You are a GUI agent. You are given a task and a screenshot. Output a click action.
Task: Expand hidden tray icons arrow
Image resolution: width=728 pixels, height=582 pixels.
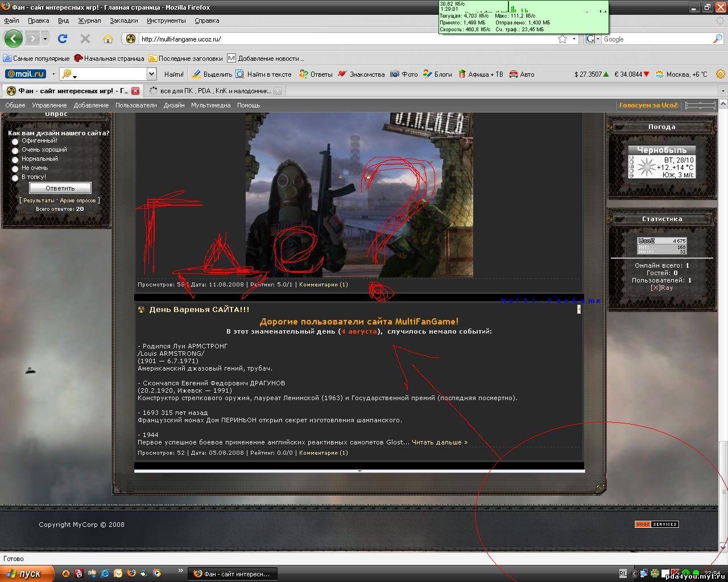[x=635, y=573]
